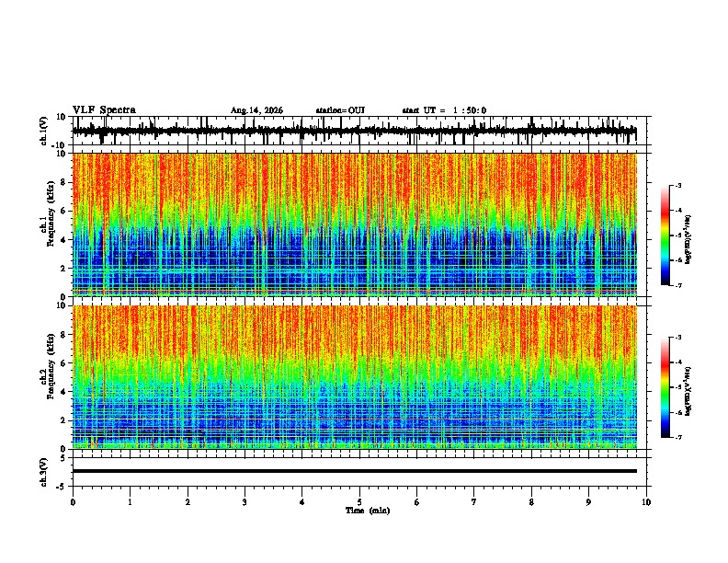Click the "station=OUI" header text

click(340, 110)
